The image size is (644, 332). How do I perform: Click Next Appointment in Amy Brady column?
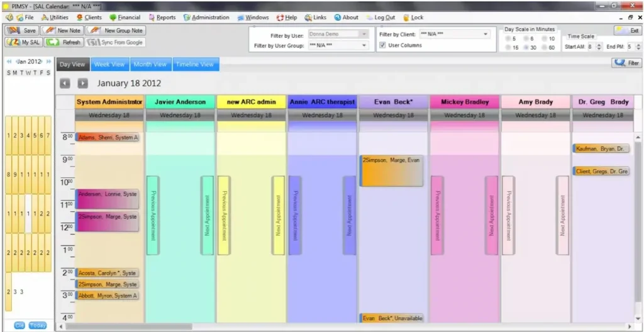click(562, 215)
